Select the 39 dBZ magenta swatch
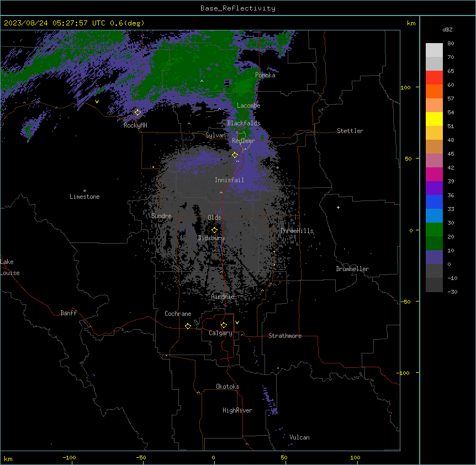 click(x=434, y=174)
